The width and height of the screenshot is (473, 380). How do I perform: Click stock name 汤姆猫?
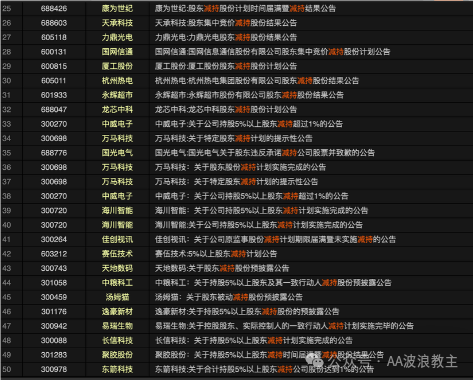point(117,297)
